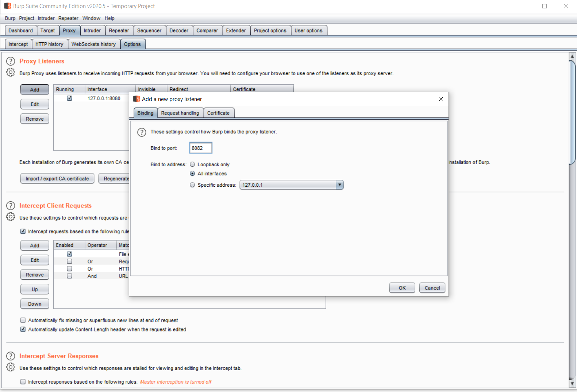Open help for Intercept Client Requests
Screen dimensions: 577x392
tap(11, 206)
